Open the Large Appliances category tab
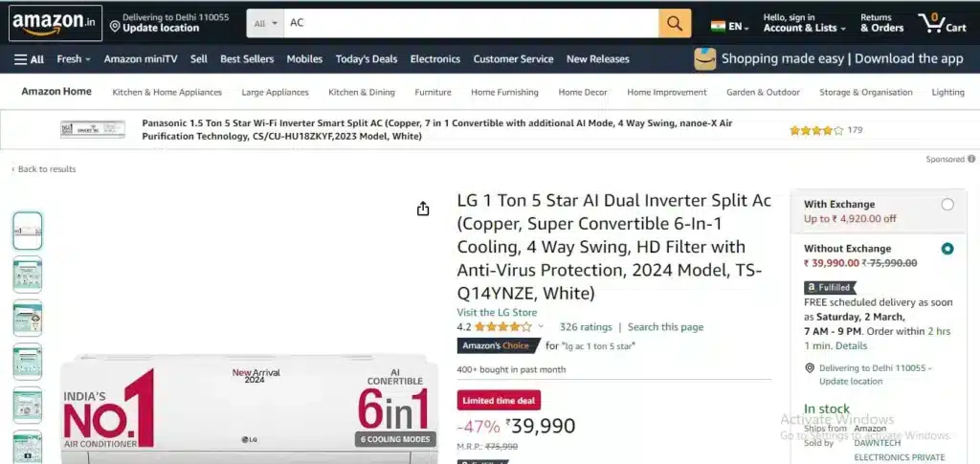This screenshot has width=980, height=464. click(x=275, y=93)
